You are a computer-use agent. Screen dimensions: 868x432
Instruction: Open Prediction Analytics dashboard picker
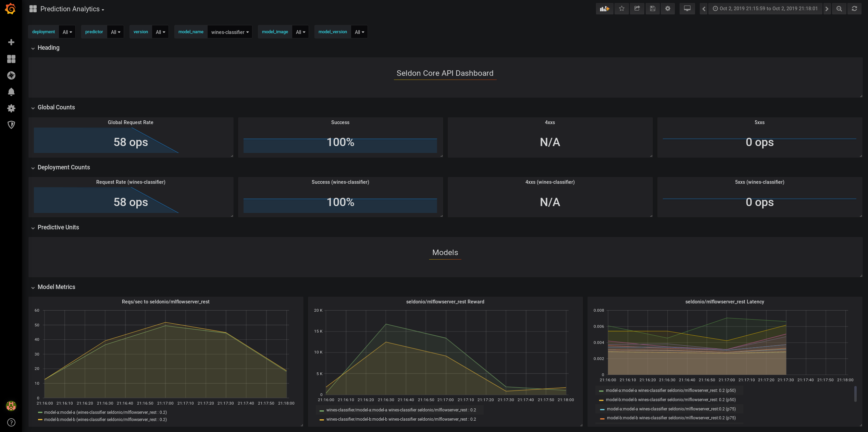[72, 9]
